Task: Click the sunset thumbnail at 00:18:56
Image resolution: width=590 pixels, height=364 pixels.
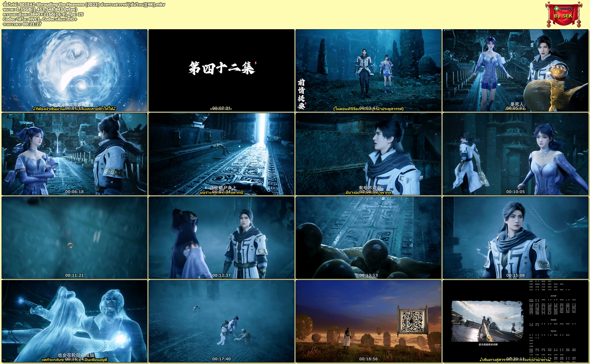Action: [369, 321]
